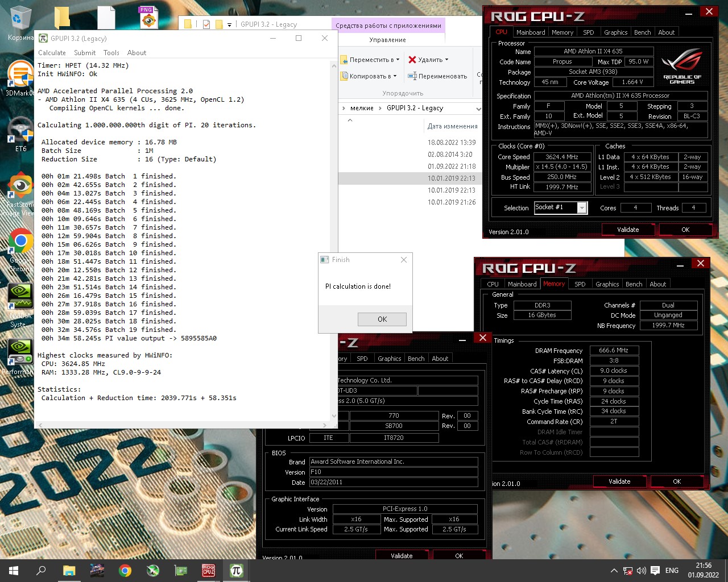The height and width of the screenshot is (582, 728).
Task: Click the ENG language indicator
Action: click(x=672, y=571)
